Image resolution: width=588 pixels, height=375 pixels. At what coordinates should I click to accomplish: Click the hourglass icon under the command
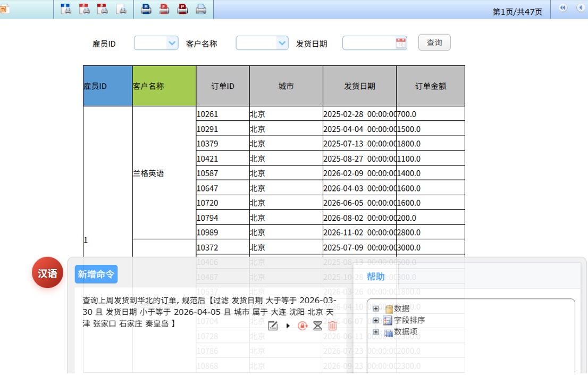coord(317,326)
